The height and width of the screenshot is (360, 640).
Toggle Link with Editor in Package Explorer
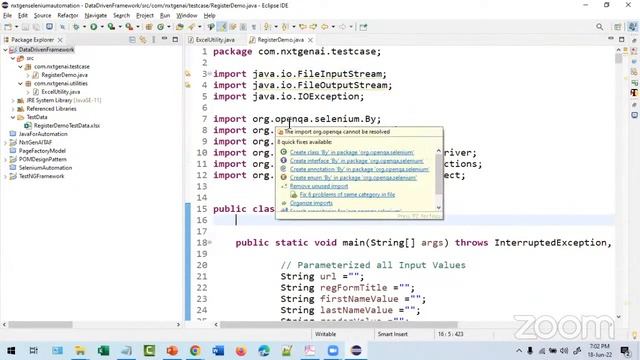click(x=143, y=40)
